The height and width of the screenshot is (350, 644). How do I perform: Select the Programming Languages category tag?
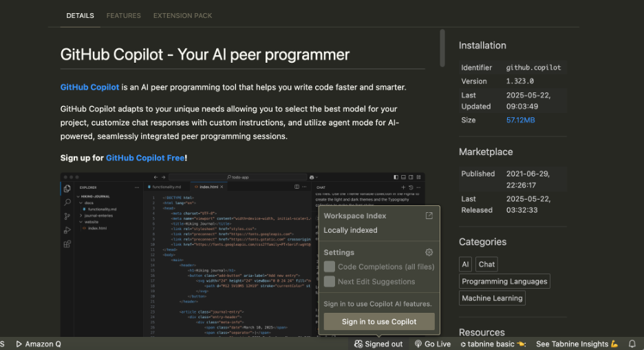(x=504, y=281)
